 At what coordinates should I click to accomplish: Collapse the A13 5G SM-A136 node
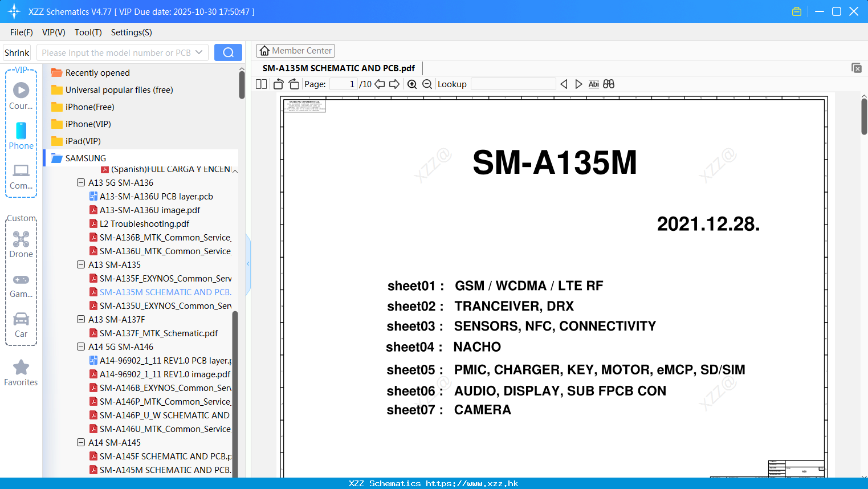81,182
